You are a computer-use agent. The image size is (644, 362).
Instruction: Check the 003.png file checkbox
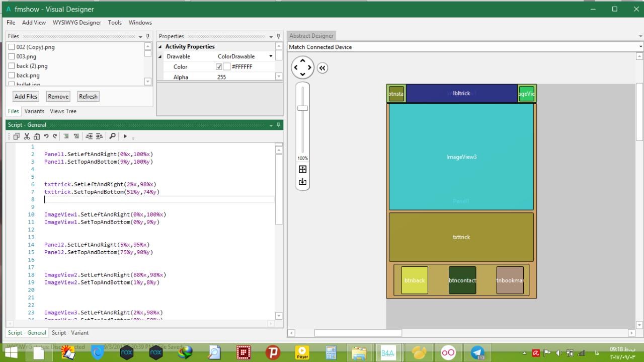12,56
